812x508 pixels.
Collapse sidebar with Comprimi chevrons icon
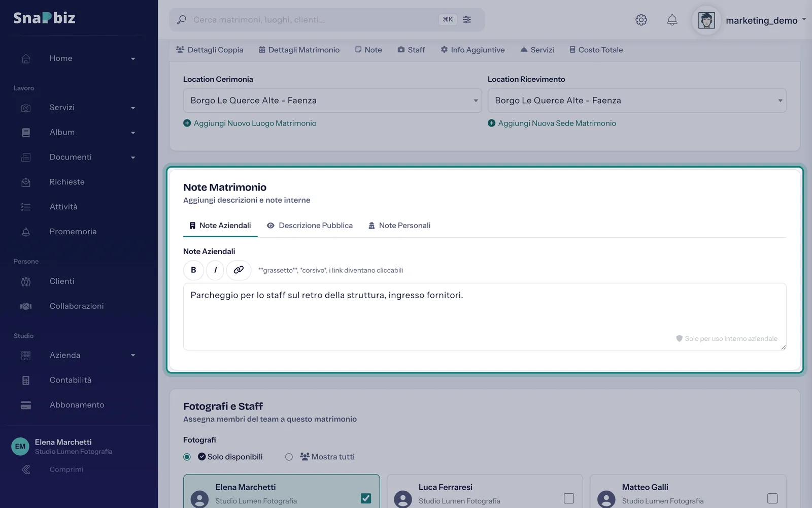point(26,469)
